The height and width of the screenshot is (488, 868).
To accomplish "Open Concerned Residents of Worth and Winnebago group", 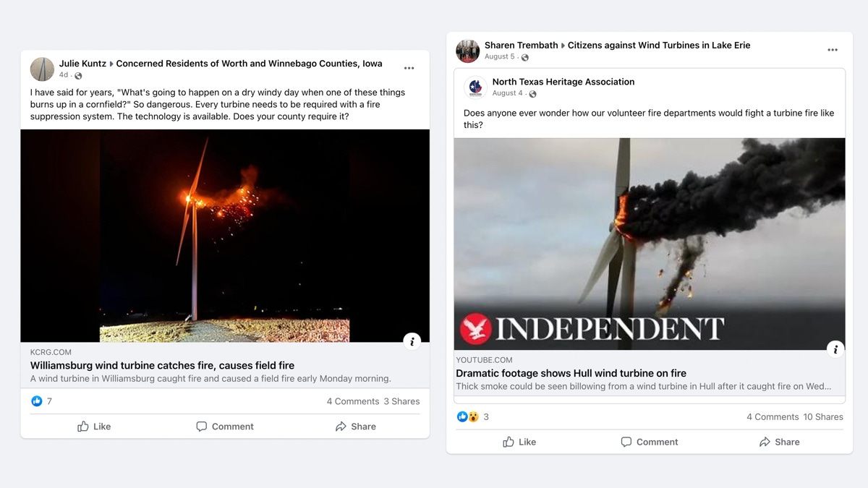I will tap(250, 64).
